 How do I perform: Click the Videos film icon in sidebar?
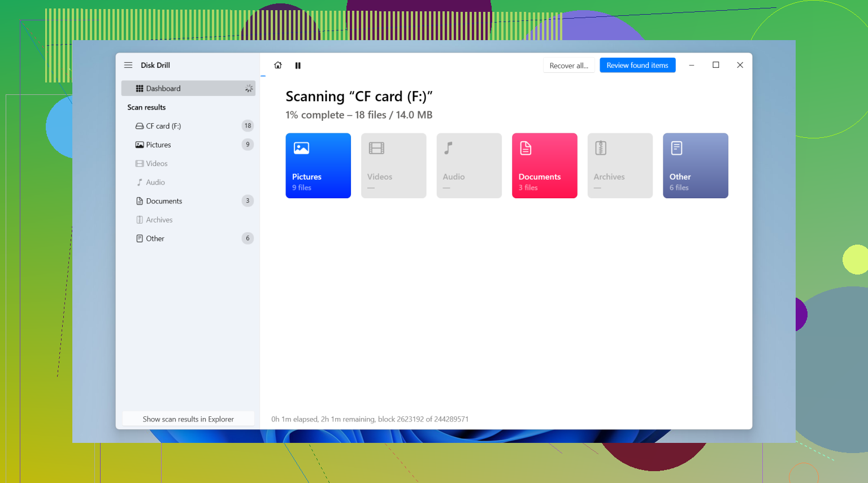pos(140,163)
